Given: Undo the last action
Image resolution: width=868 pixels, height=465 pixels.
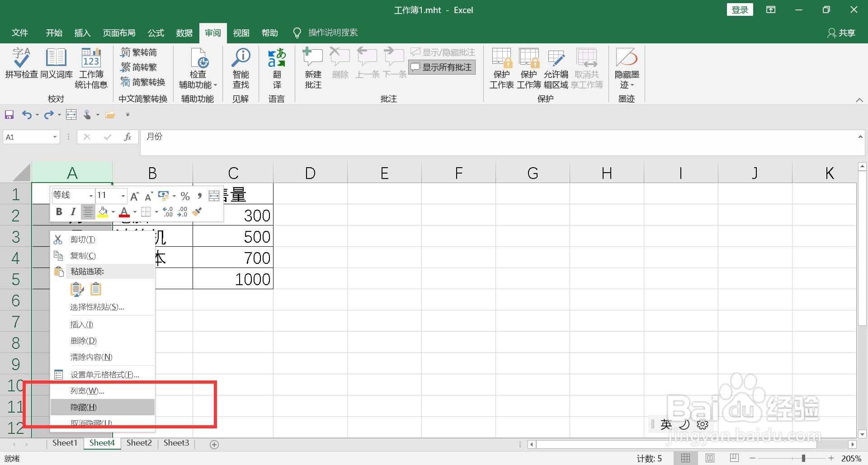Looking at the screenshot, I should point(27,115).
